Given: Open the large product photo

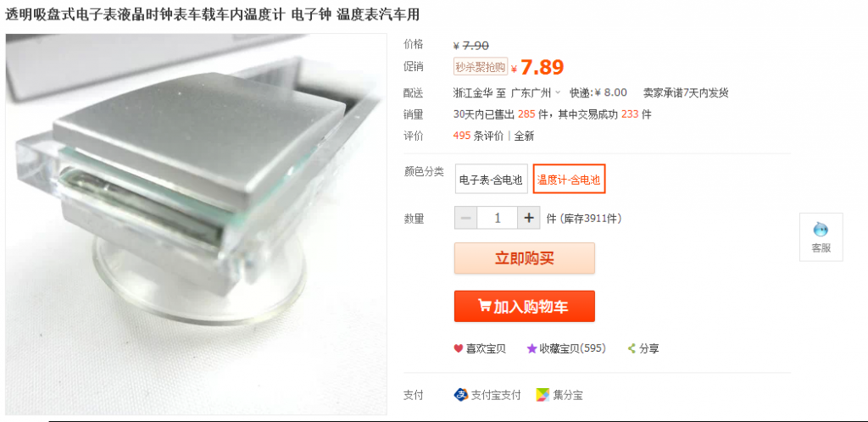Looking at the screenshot, I should [x=197, y=224].
